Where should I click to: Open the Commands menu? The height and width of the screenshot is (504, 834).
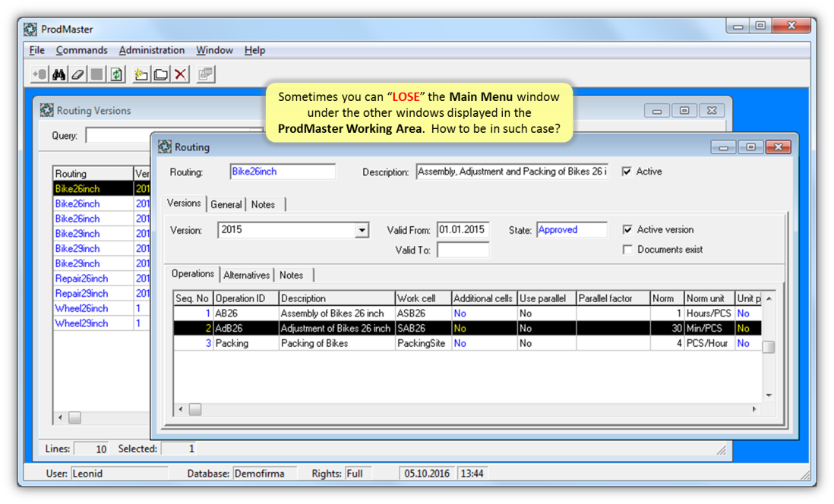pos(81,50)
